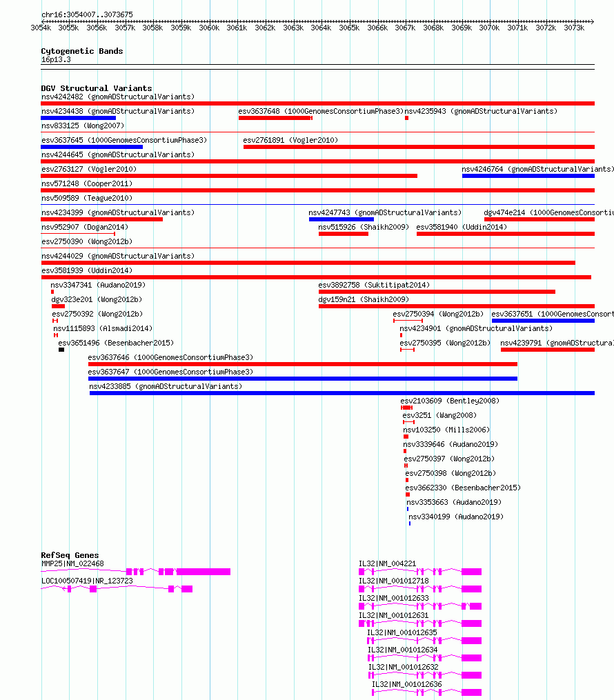Open dgv474e214 variant label
The height and width of the screenshot is (700, 614).
click(548, 213)
